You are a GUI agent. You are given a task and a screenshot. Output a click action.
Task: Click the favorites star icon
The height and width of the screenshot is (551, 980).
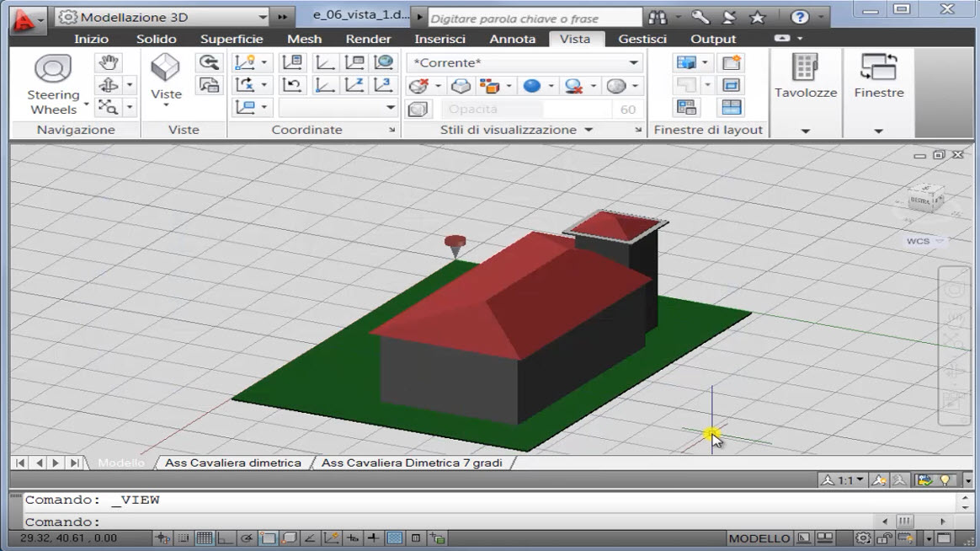(x=757, y=17)
